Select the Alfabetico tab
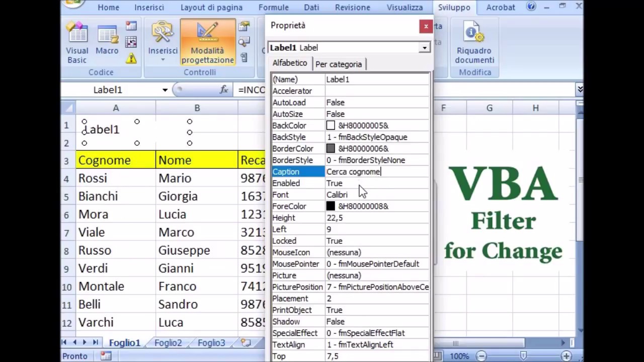The image size is (644, 362). (x=290, y=63)
